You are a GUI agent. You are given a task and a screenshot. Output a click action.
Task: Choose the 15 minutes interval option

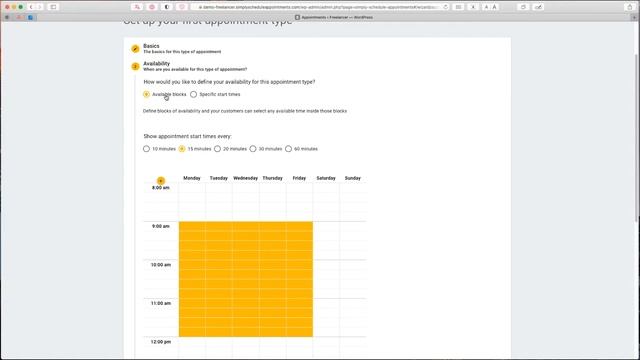coord(182,149)
